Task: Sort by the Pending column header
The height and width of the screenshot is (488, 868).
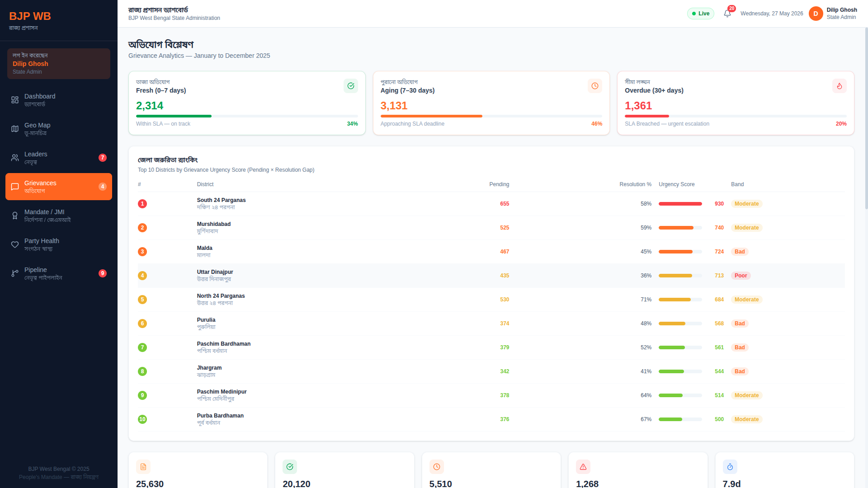Action: pyautogui.click(x=499, y=184)
